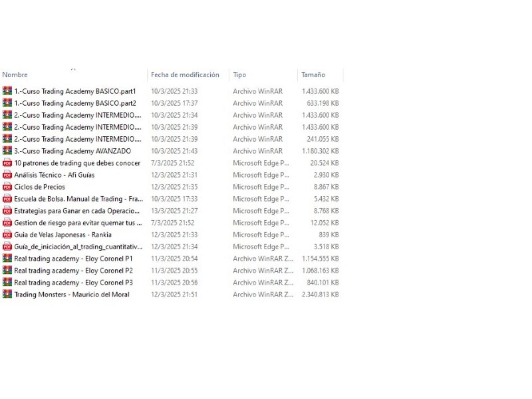Select 'Real trading academy - Eloy Coronel P2' name

(74, 271)
